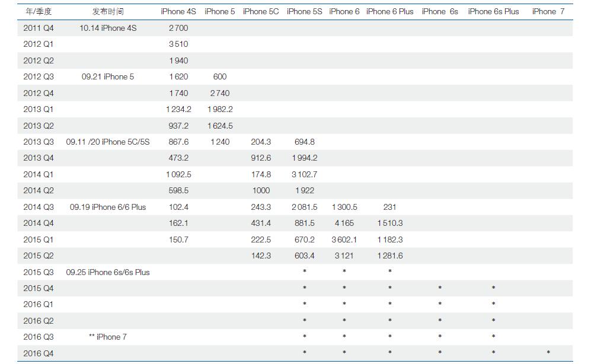Viewport: 591px width, 364px height.
Task: Click the value 1 994.2
Action: click(x=305, y=158)
